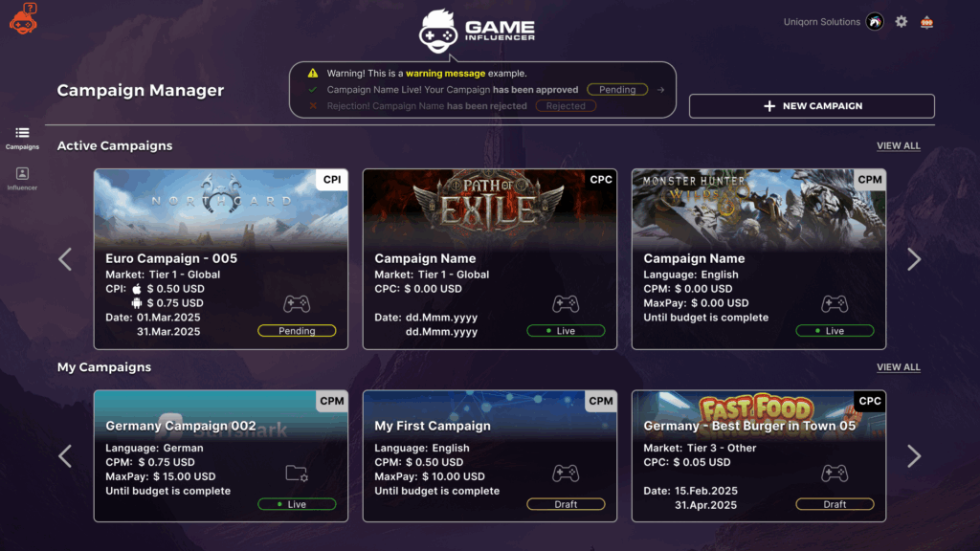Click MaxPay: $ 15.00 USD value

pos(161,476)
